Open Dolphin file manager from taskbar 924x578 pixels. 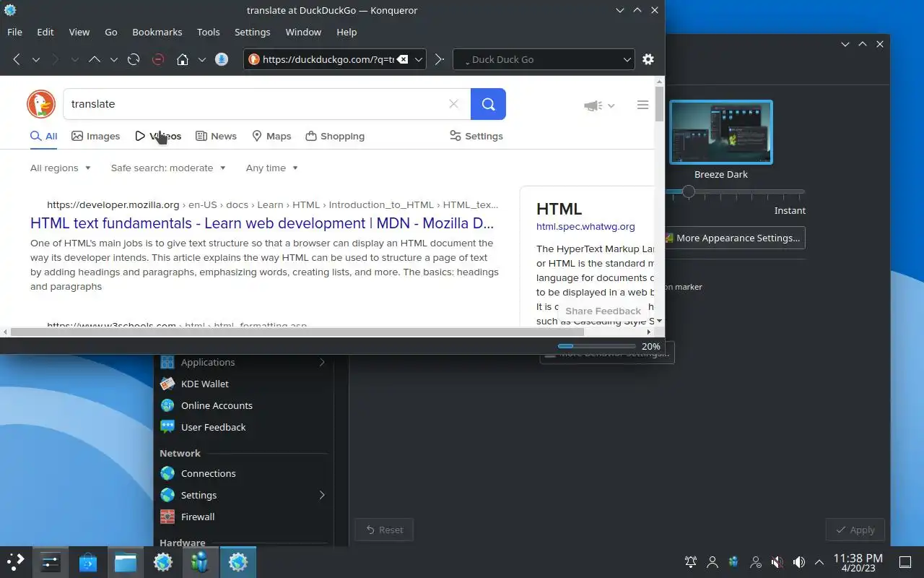point(126,562)
